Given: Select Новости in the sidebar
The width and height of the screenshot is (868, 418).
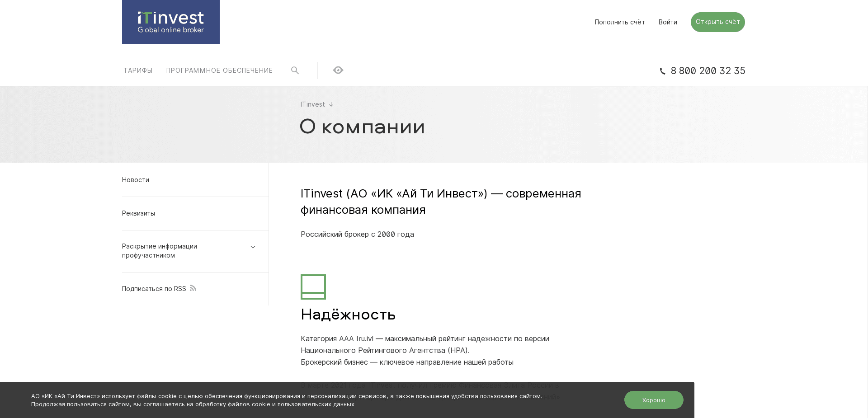Looking at the screenshot, I should (135, 179).
